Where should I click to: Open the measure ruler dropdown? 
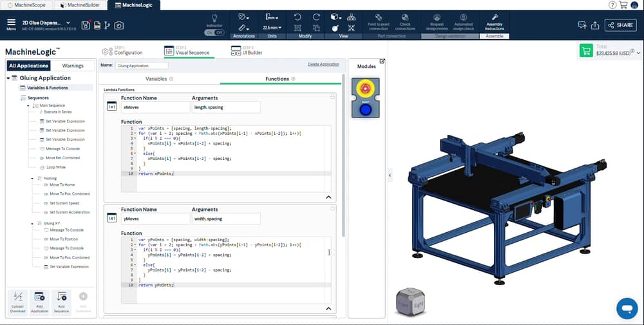pos(243,28)
